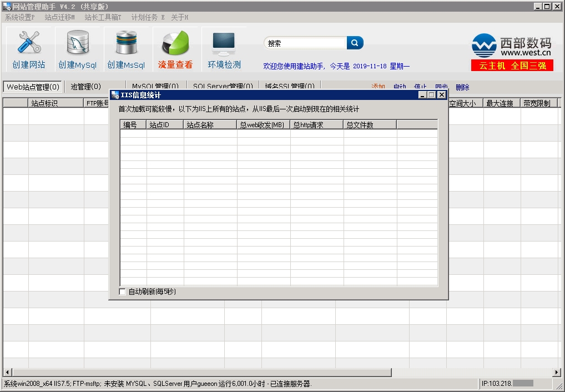The height and width of the screenshot is (392, 565).
Task: Open the 系统设置 menu
Action: coord(19,17)
